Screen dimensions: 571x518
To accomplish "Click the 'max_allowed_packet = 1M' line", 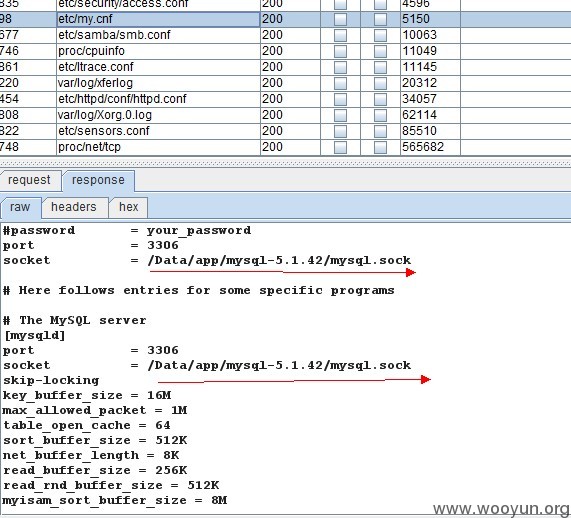I will [x=95, y=411].
